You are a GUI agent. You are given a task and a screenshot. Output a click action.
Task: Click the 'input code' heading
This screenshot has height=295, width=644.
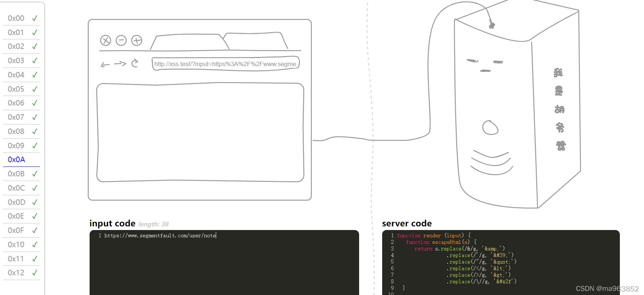112,223
